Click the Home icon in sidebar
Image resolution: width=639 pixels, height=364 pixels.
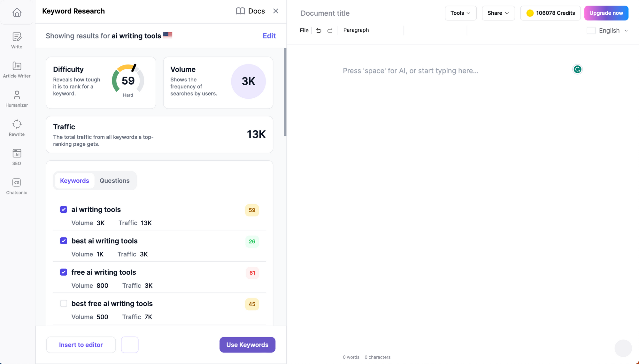[17, 12]
